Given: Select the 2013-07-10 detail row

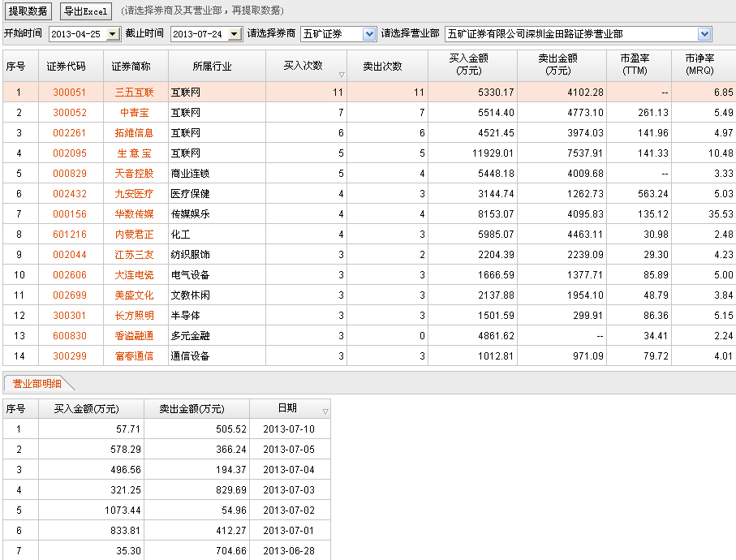Looking at the screenshot, I should (x=166, y=429).
